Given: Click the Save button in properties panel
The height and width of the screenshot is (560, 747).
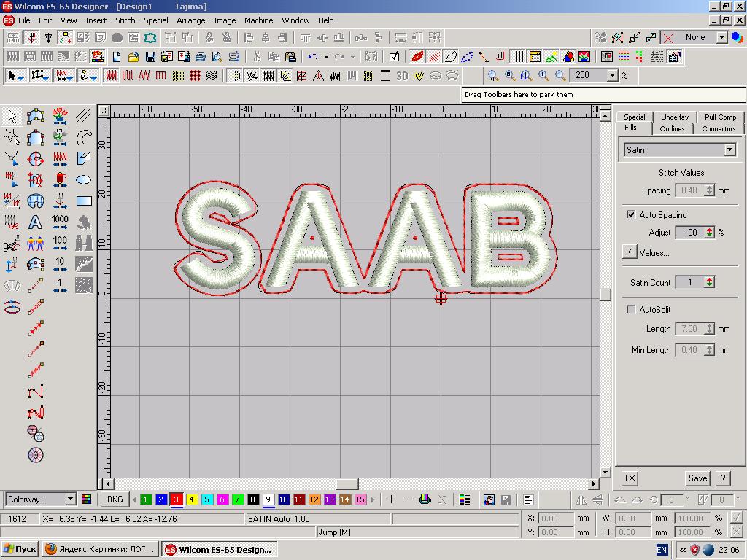Looking at the screenshot, I should tap(697, 478).
